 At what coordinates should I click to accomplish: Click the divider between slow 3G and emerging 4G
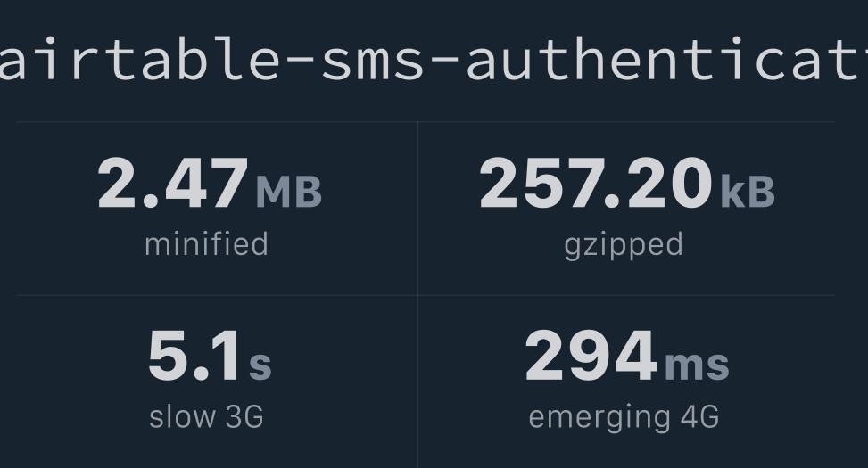(x=417, y=381)
